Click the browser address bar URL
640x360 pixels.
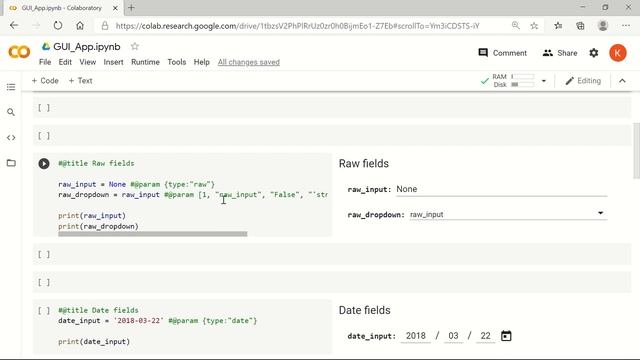tap(297, 26)
